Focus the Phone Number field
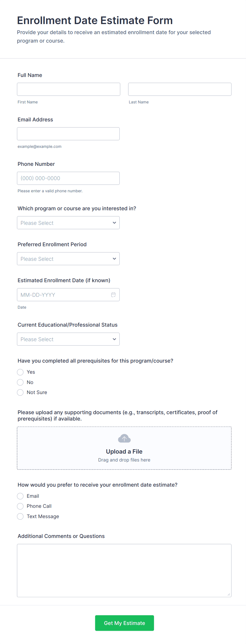The height and width of the screenshot is (644, 246). tap(68, 178)
